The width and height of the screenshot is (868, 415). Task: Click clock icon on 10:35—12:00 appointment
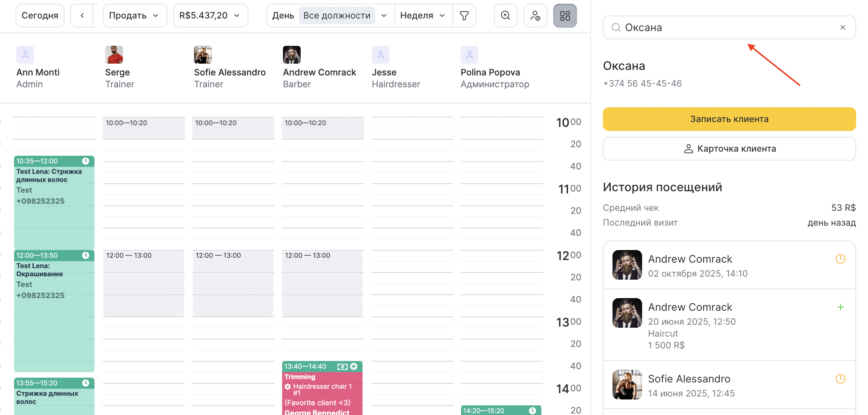(x=86, y=161)
